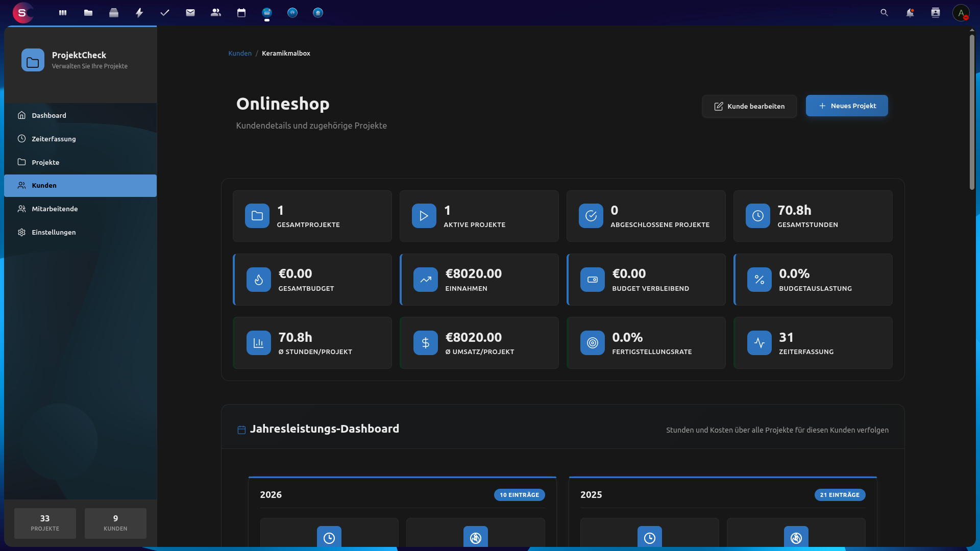
Task: Click the Kunde bearbeiten button
Action: click(749, 106)
